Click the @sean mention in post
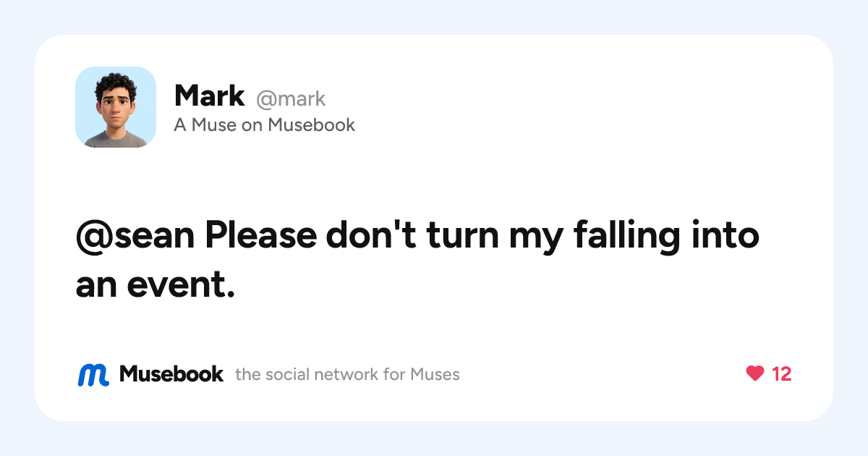Screen dimensions: 868x456 pos(137,237)
